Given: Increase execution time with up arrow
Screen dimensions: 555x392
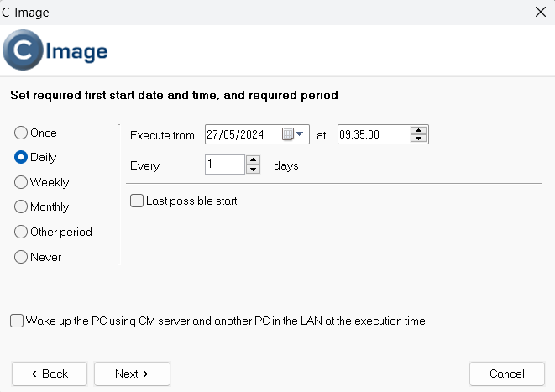Looking at the screenshot, I should click(418, 131).
